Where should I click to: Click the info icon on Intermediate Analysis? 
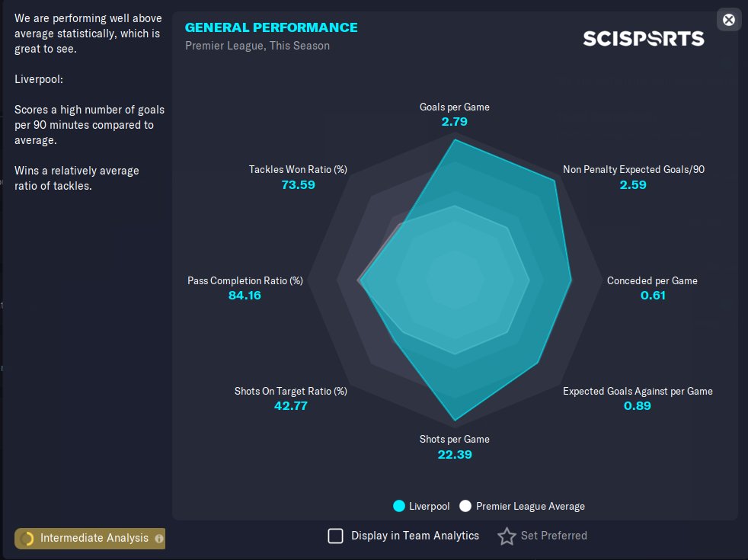[159, 538]
